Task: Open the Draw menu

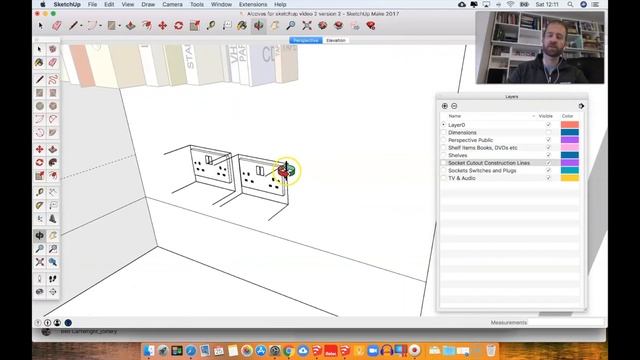Action: 148,4
